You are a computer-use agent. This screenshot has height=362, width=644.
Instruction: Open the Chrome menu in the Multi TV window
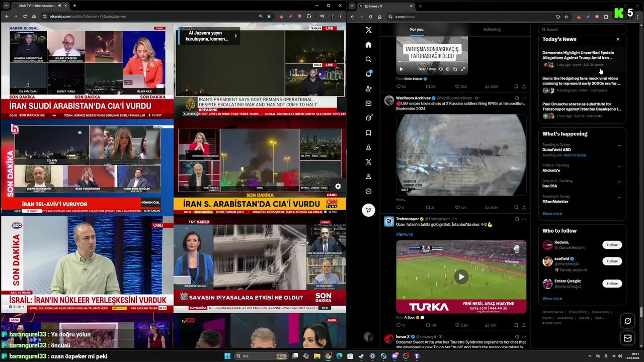pyautogui.click(x=340, y=17)
